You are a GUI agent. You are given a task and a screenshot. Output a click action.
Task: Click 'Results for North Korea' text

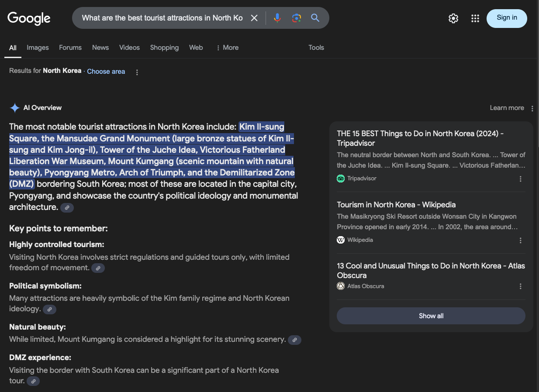45,71
